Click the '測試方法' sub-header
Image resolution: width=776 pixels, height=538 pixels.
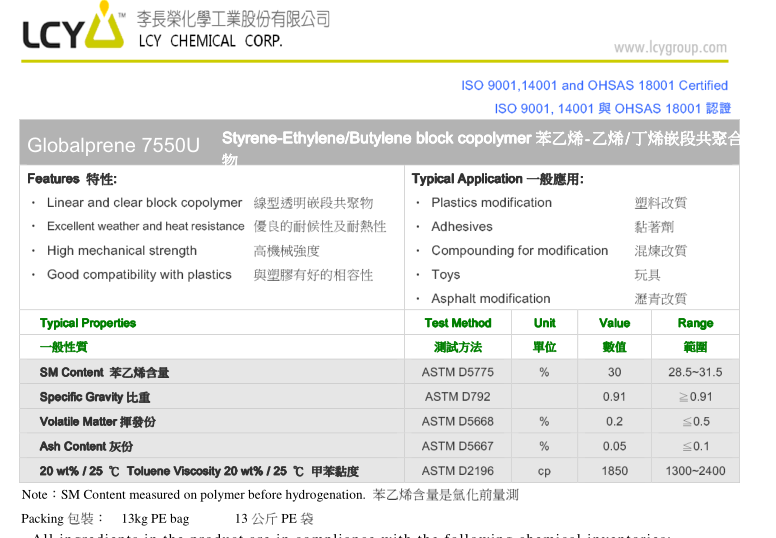click(x=458, y=347)
